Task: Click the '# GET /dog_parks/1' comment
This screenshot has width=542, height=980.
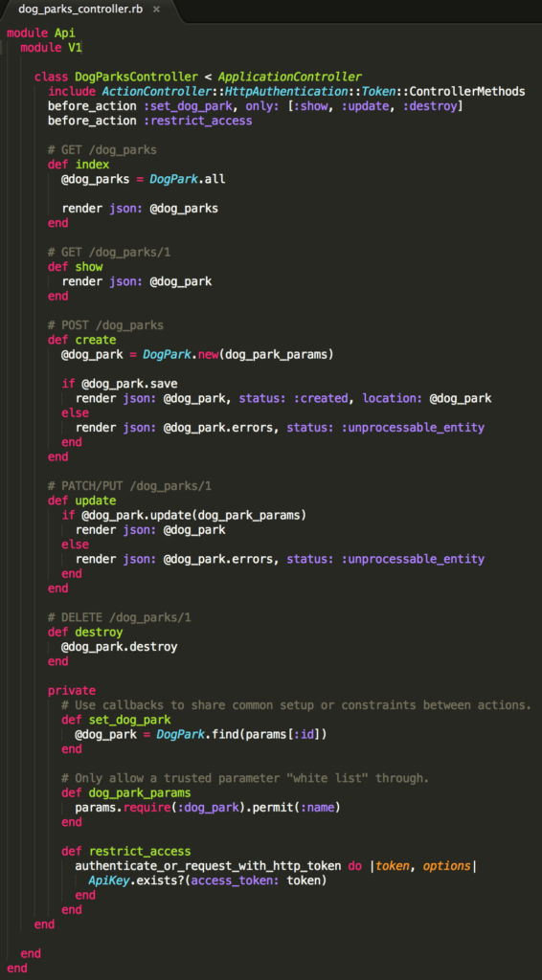Action: 109,253
